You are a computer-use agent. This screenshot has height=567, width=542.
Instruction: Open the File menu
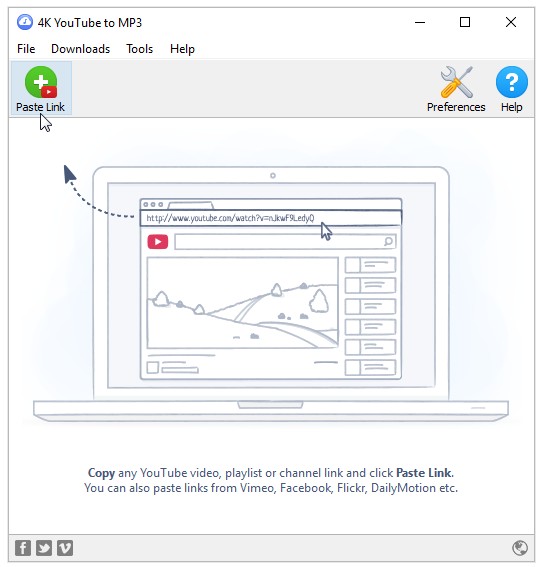coord(26,49)
